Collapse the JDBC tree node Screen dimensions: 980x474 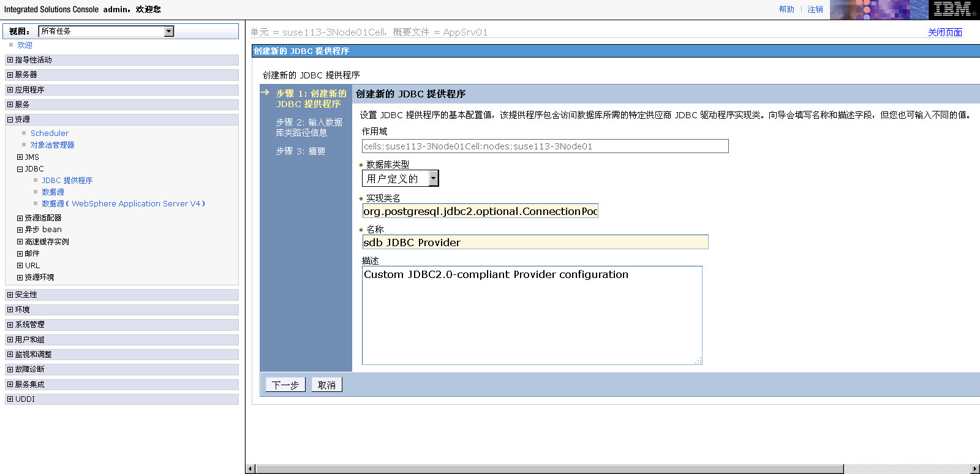point(20,169)
